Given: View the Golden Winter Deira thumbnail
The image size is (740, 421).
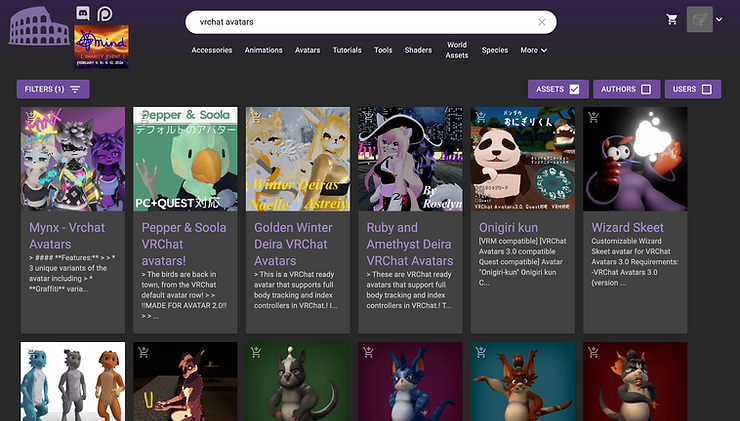Looking at the screenshot, I should (298, 159).
